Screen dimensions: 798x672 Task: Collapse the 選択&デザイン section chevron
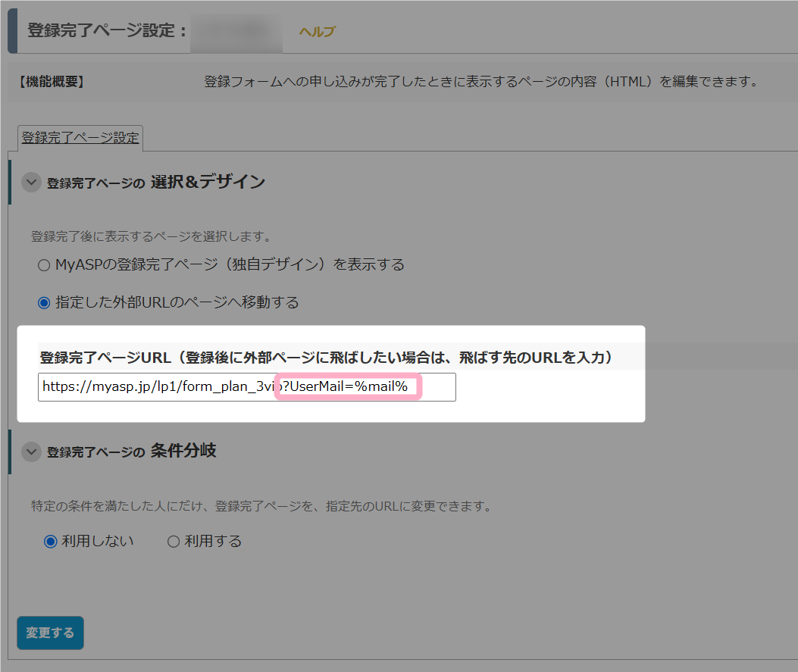coord(31,182)
